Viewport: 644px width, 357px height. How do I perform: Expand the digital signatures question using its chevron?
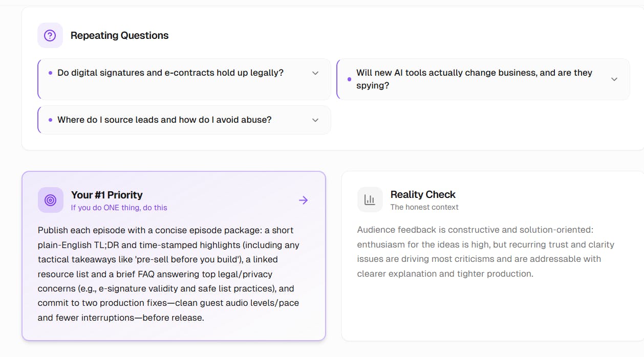(315, 73)
